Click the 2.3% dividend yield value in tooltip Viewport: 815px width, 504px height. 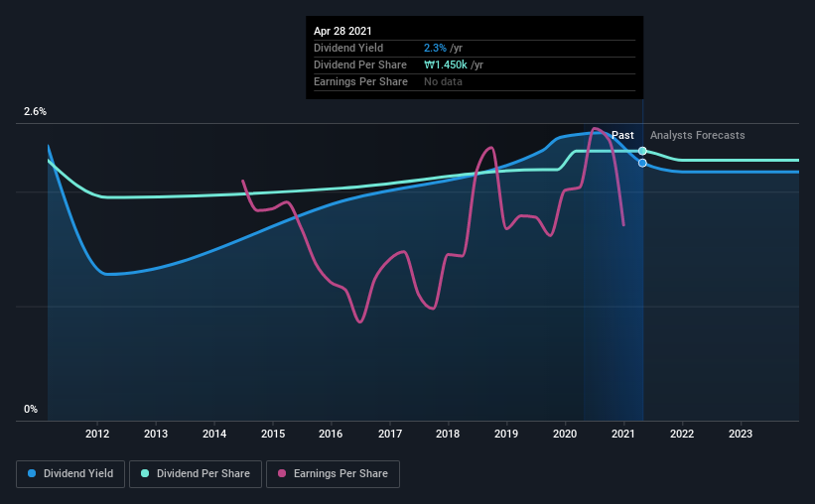pos(435,48)
